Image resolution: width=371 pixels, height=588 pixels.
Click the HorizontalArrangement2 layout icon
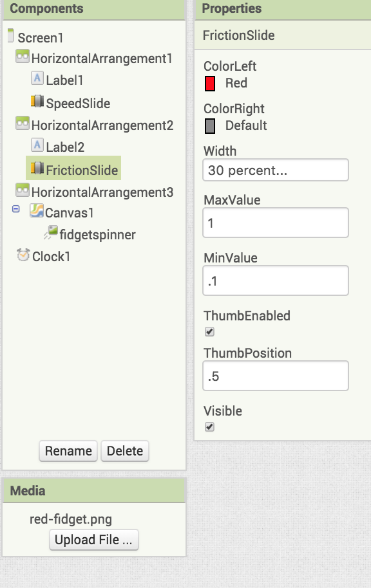[x=23, y=124]
